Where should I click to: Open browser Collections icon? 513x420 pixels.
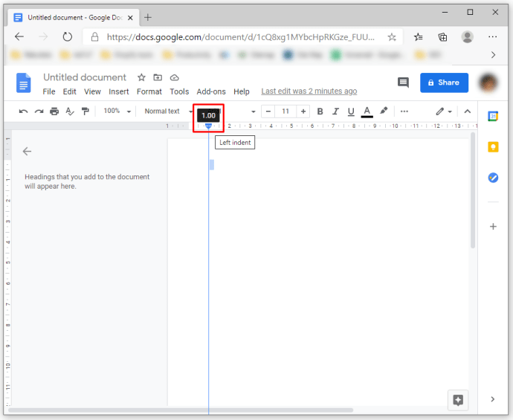(x=442, y=37)
